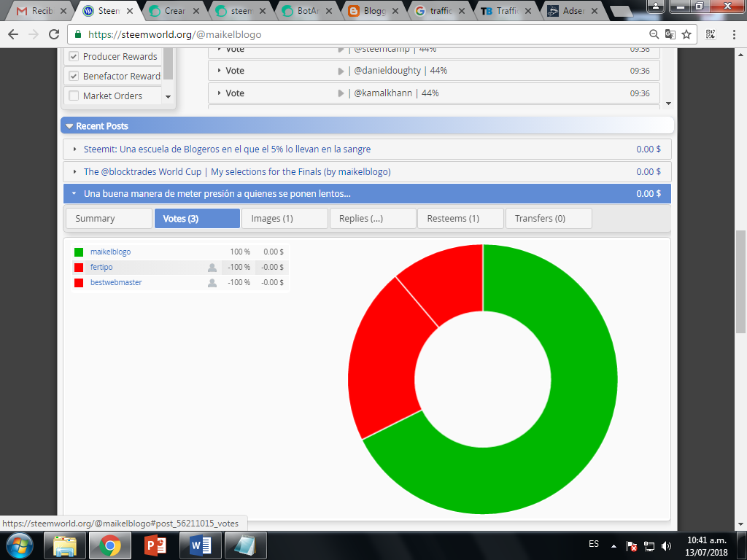Open Chrome's three-dot menu
Image resolution: width=747 pixels, height=560 pixels.
(x=734, y=34)
